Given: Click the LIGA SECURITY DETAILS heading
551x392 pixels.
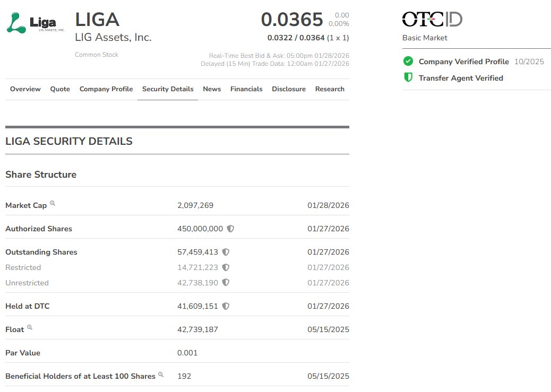Looking at the screenshot, I should coord(69,141).
